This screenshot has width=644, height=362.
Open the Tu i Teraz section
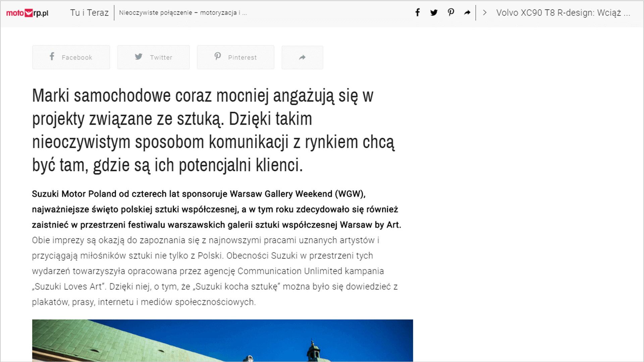tap(89, 13)
